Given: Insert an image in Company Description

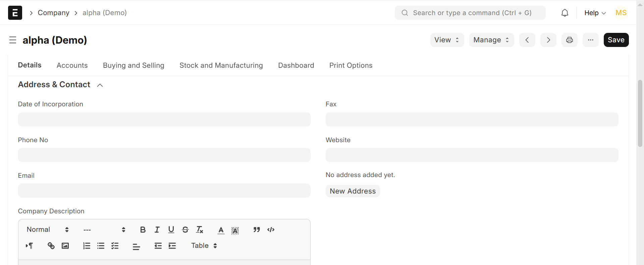Looking at the screenshot, I should coord(65,246).
